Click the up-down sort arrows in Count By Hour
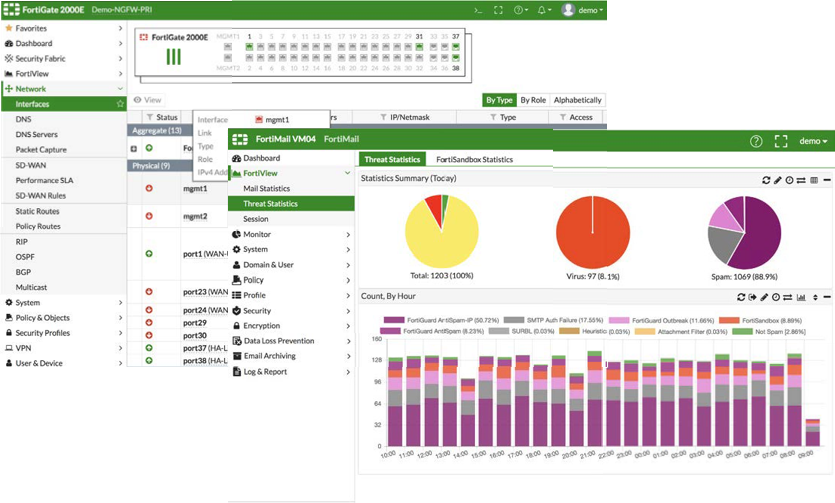Image resolution: width=835 pixels, height=503 pixels. pyautogui.click(x=815, y=297)
